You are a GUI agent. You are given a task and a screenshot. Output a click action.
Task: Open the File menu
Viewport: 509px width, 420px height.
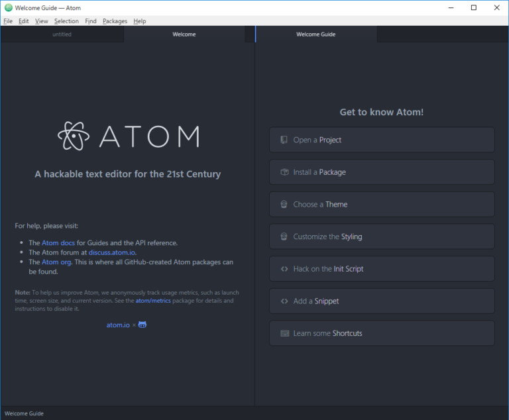tap(8, 21)
